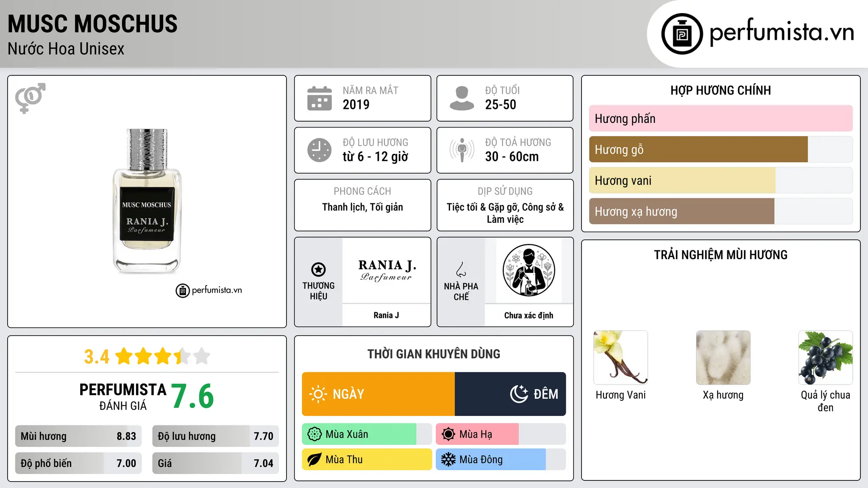Click the sun icon for Mùa Hạ
This screenshot has width=868, height=488.
448,434
